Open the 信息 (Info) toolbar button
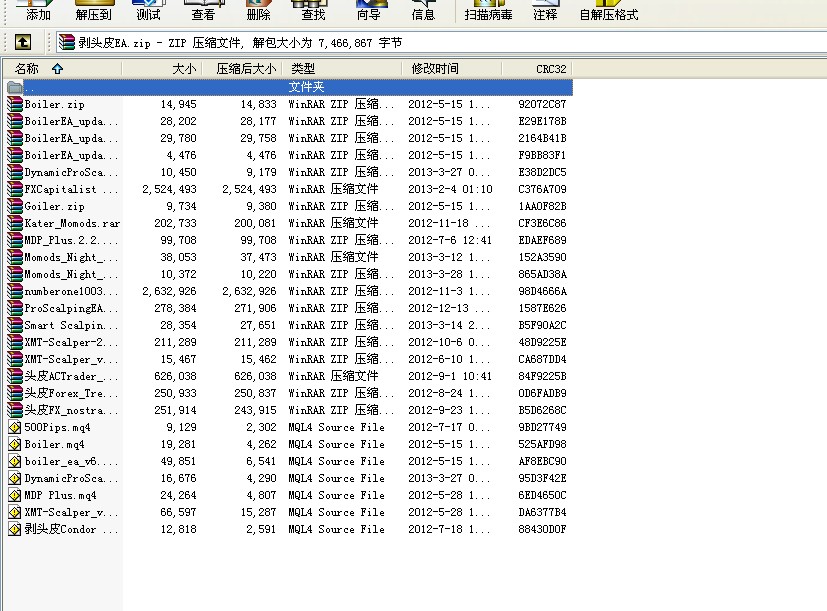The image size is (827, 611). tap(423, 12)
